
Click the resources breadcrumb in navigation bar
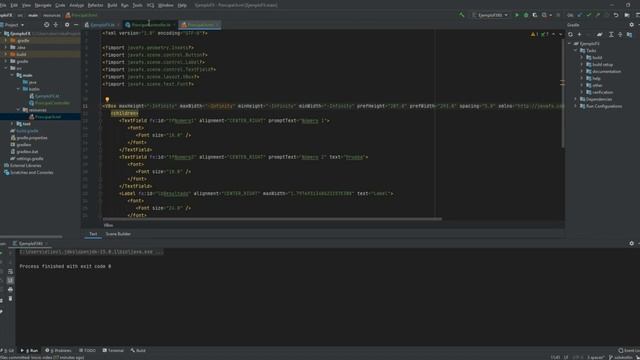(x=51, y=16)
